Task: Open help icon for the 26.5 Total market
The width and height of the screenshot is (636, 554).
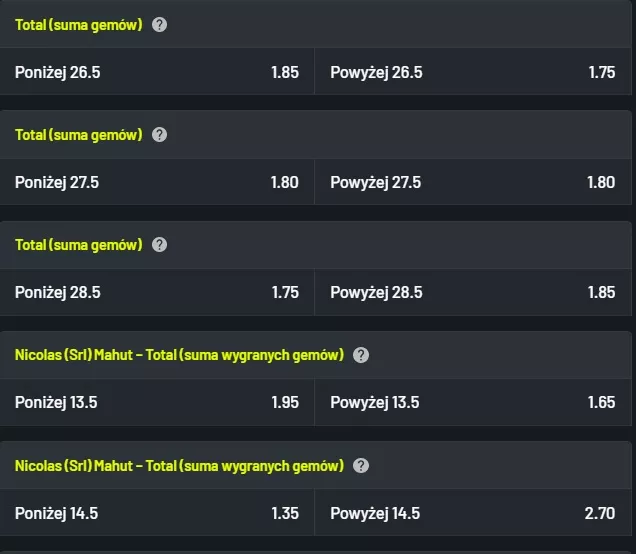Action: (159, 24)
